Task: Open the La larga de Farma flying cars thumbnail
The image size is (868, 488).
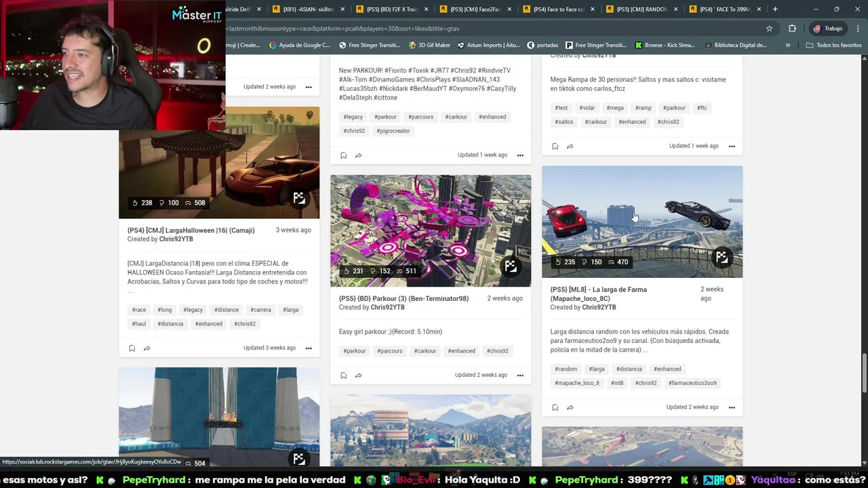Action: point(642,222)
